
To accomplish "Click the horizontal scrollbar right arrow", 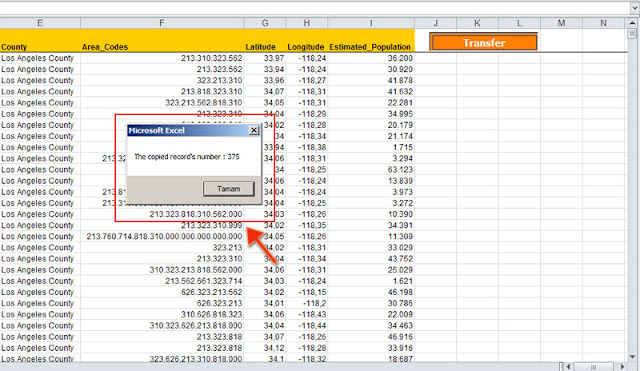I will [x=622, y=367].
